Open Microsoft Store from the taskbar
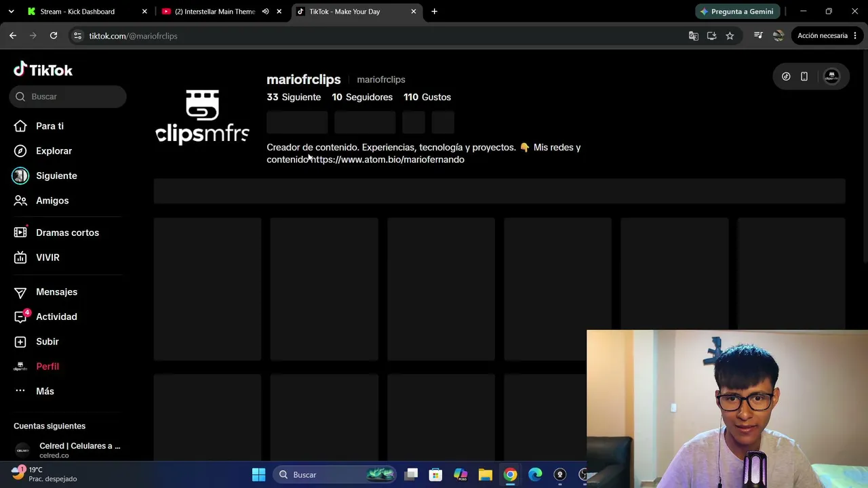868x488 pixels. pyautogui.click(x=436, y=474)
